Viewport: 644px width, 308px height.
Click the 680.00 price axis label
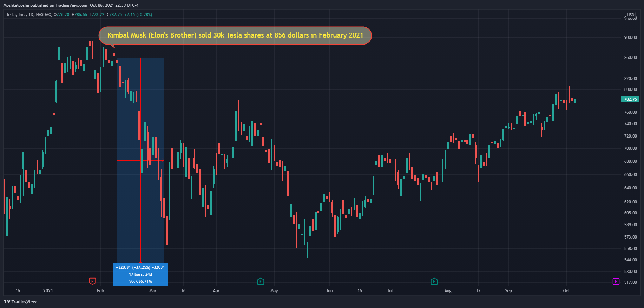click(631, 161)
